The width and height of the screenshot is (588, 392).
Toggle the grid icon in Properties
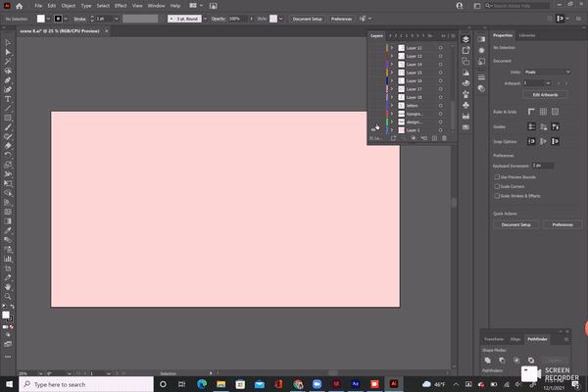(543, 112)
